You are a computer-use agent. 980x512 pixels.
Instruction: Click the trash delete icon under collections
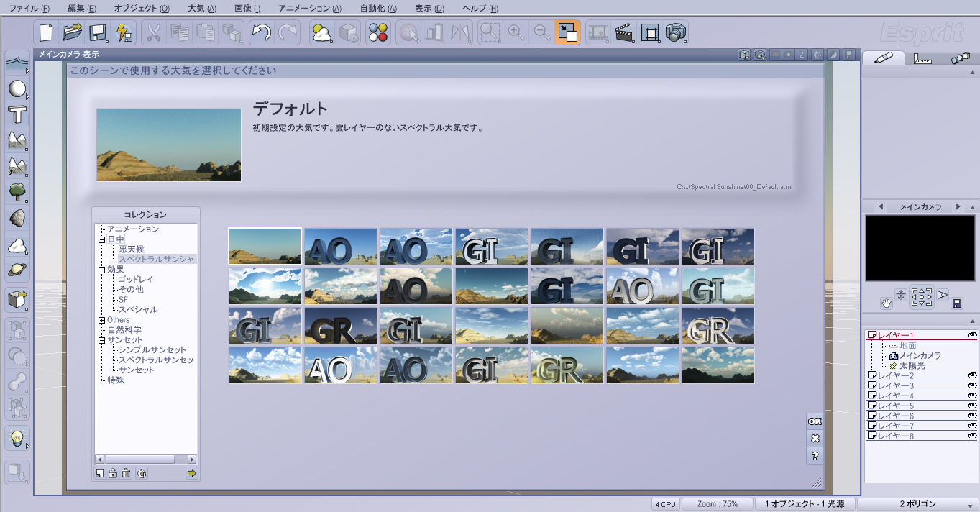(x=126, y=473)
